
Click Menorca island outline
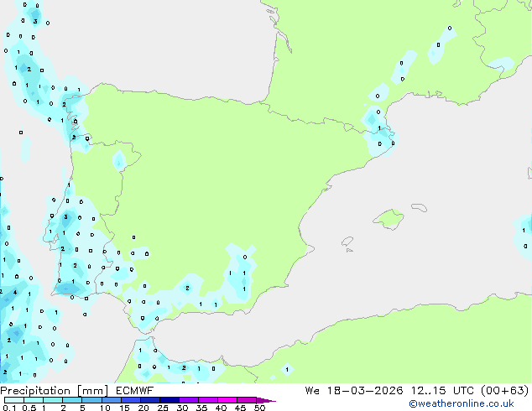point(419,207)
